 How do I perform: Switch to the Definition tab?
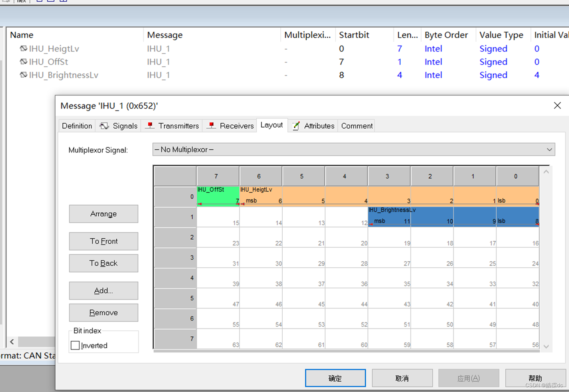pyautogui.click(x=76, y=125)
